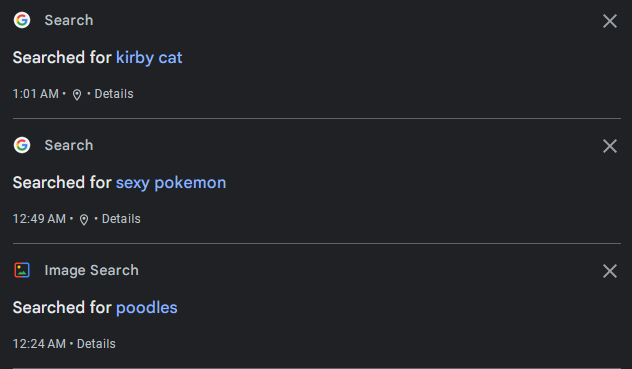Image resolution: width=632 pixels, height=369 pixels.
Task: Click the Search label above sexy pokemon
Action: tap(69, 145)
